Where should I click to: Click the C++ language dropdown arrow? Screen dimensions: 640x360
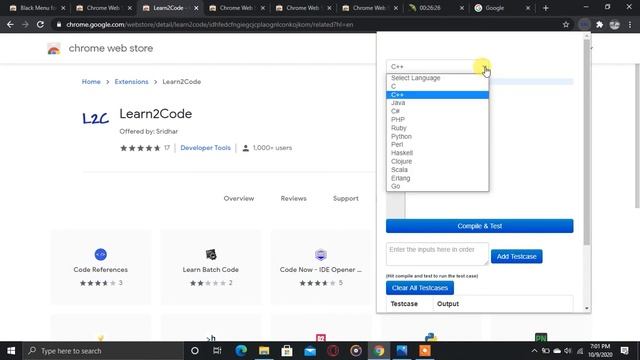click(x=484, y=67)
